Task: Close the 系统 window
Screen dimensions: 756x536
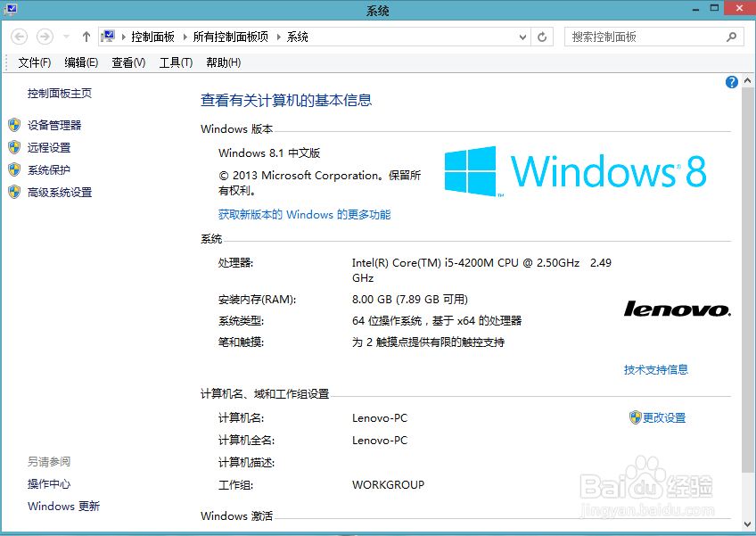Action: [740, 8]
